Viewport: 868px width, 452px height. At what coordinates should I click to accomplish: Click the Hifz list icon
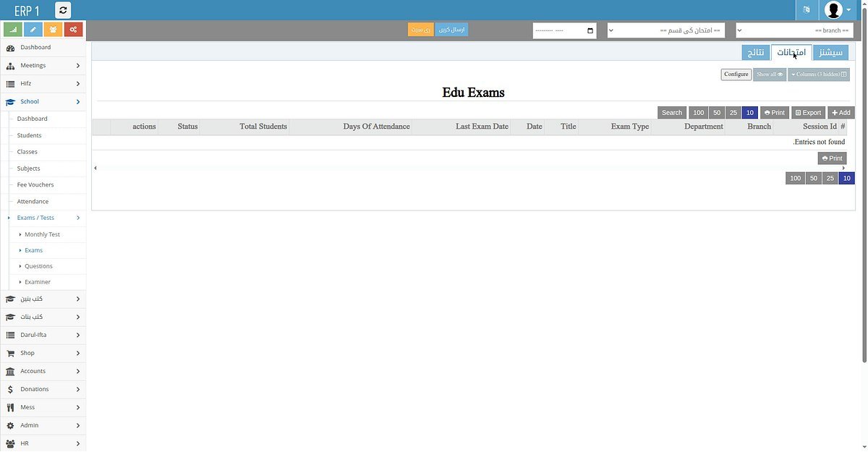click(x=10, y=84)
